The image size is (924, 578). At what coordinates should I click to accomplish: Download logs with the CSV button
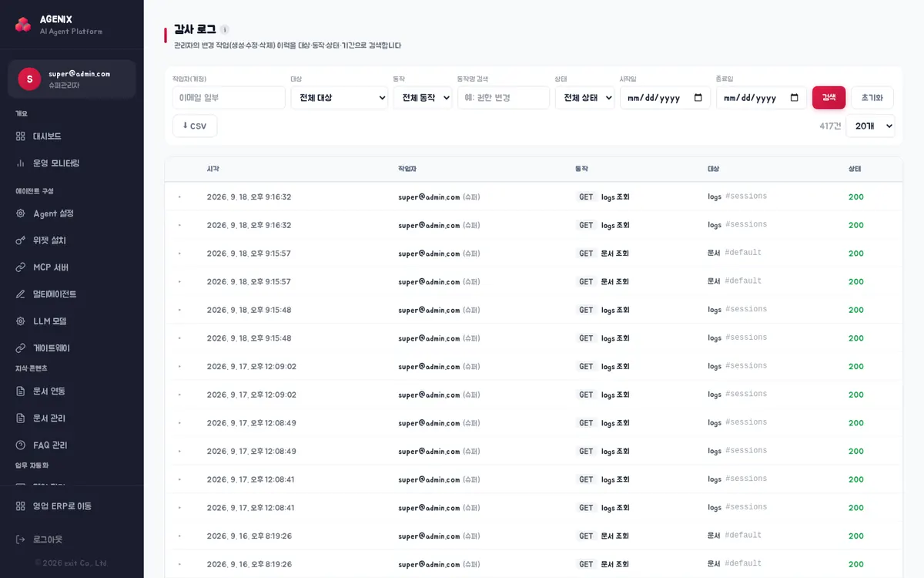point(195,126)
